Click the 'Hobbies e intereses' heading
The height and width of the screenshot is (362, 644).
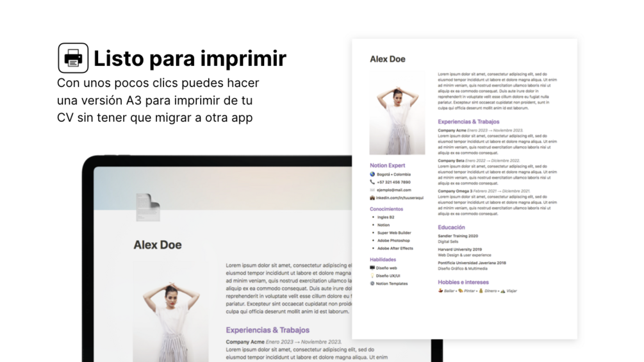(463, 282)
